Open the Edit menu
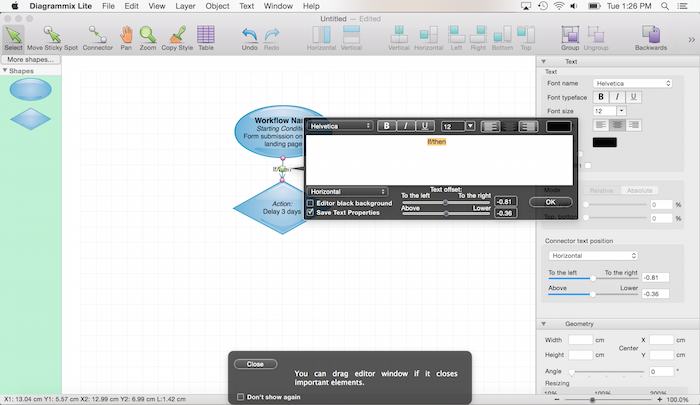Screen dimensions: 700x405 pyautogui.click(x=131, y=6)
